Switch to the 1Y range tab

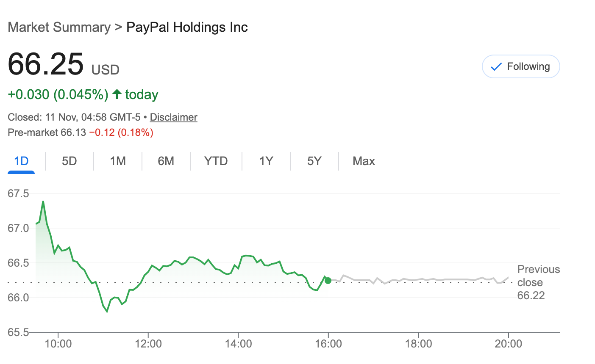[266, 161]
